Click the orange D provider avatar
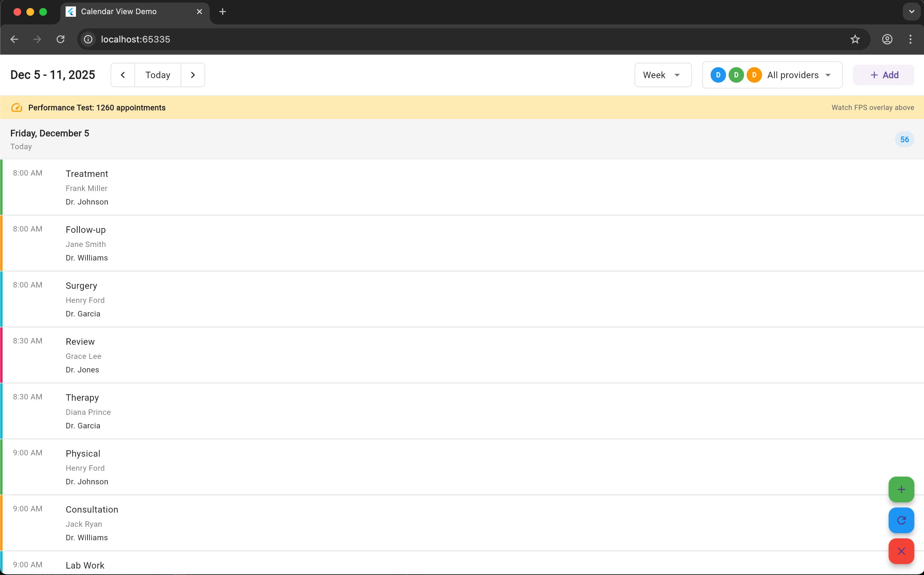 (753, 75)
